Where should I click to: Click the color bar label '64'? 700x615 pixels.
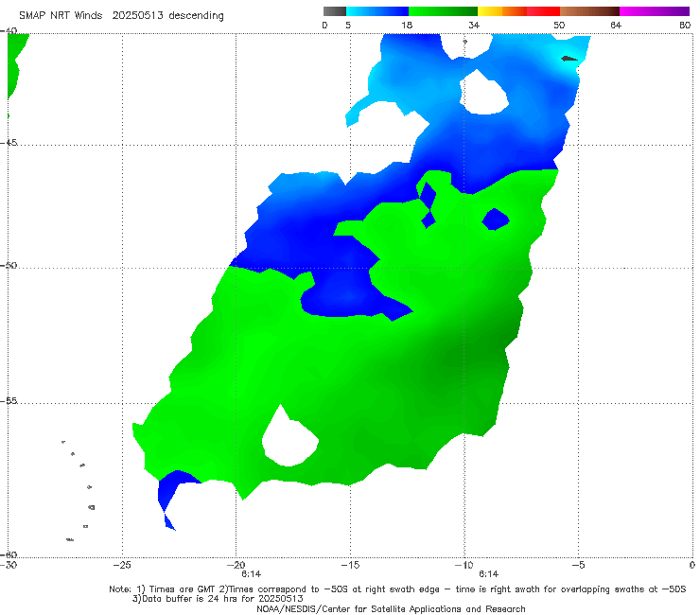616,25
